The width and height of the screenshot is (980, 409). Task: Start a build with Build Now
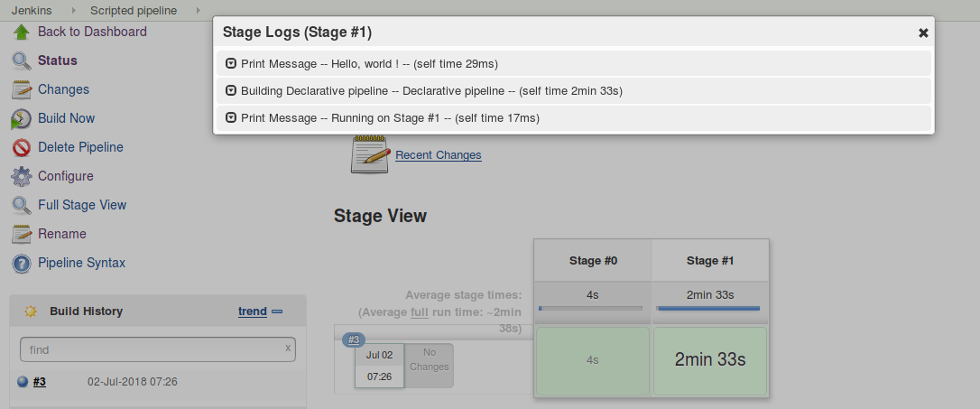pyautogui.click(x=66, y=118)
